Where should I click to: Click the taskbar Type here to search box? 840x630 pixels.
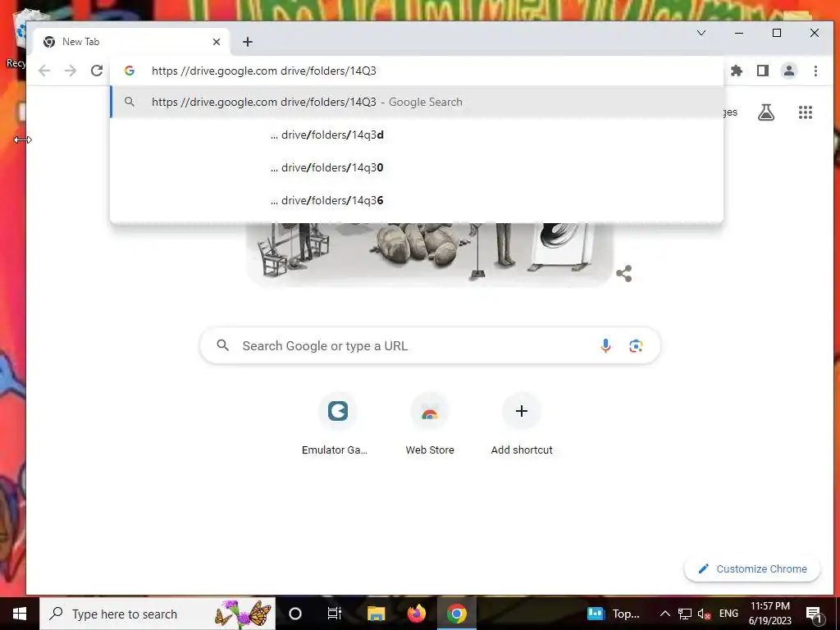point(157,614)
